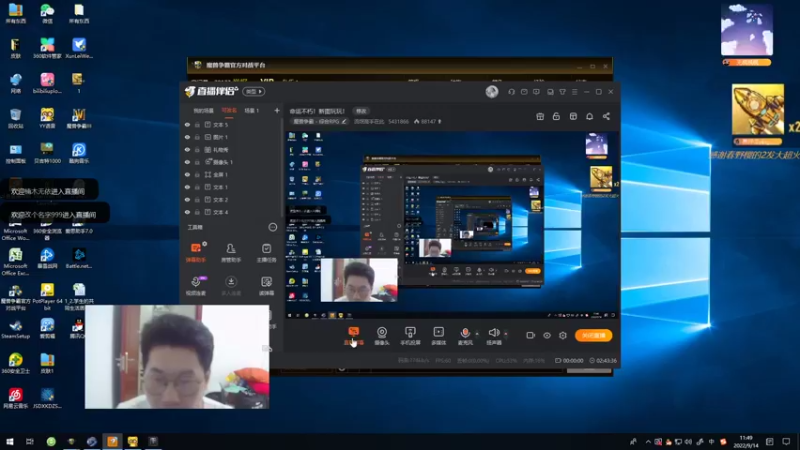
Task: Open the notification bell above the preview
Action: [589, 116]
